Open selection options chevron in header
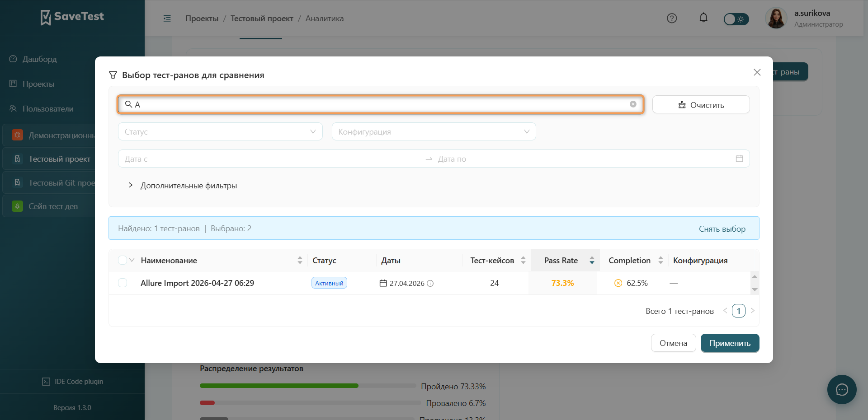 click(x=132, y=260)
